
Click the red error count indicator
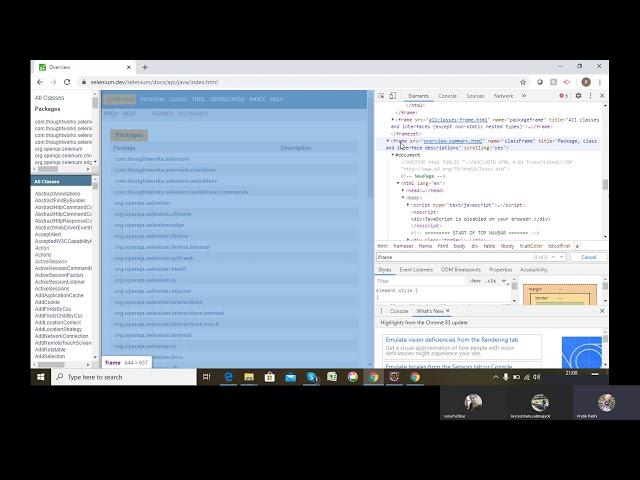point(564,96)
